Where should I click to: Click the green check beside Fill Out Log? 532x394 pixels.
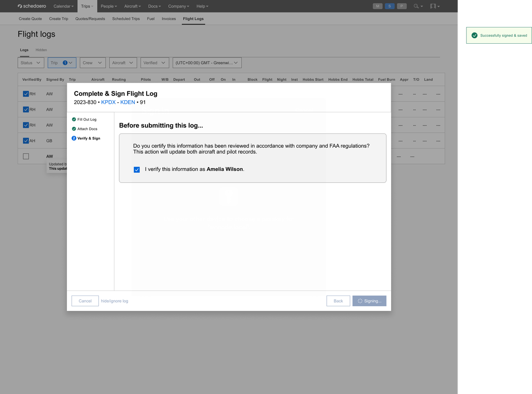tap(74, 119)
